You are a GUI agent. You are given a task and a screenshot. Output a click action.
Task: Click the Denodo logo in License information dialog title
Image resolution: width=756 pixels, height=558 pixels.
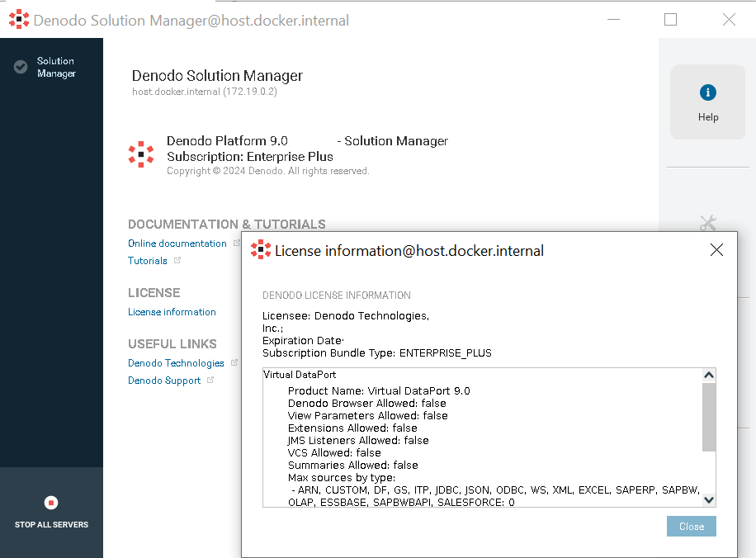[261, 250]
